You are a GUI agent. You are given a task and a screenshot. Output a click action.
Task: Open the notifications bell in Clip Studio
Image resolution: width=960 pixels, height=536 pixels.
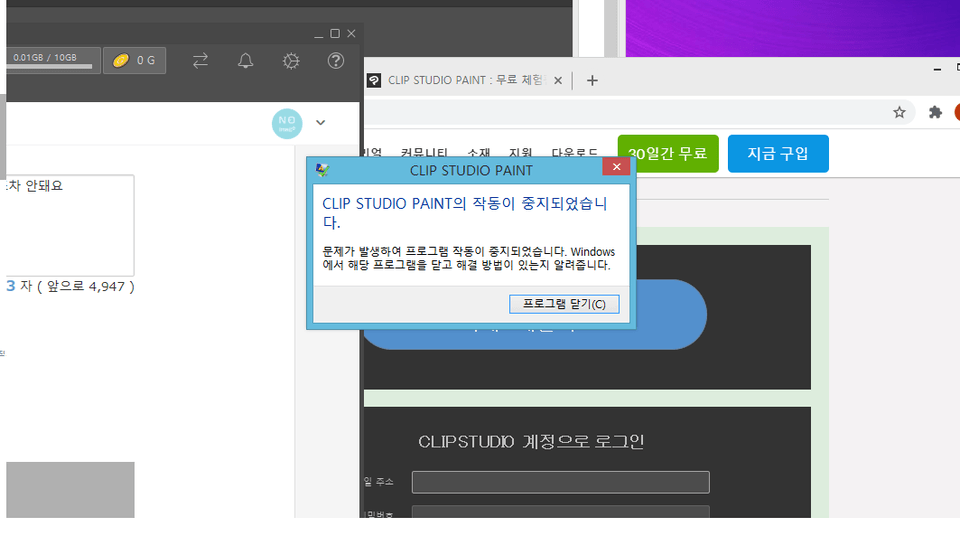point(246,61)
